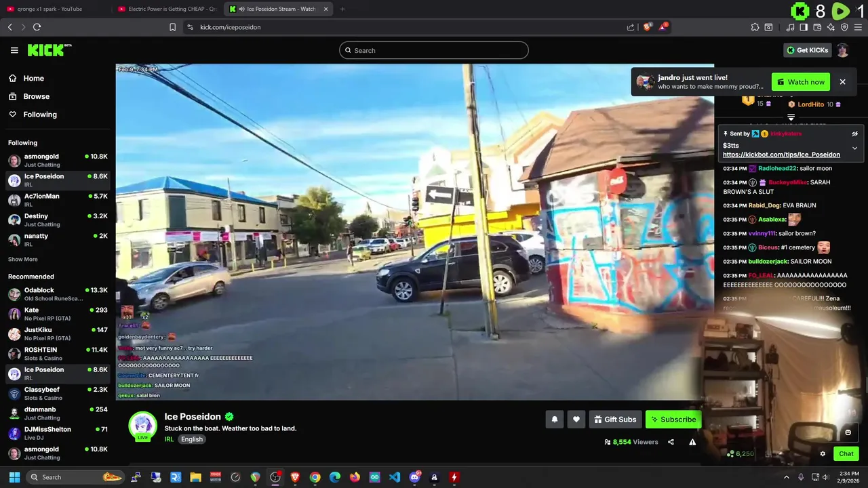This screenshot has width=868, height=488.
Task: Share the stream via share icon
Action: [671, 442]
